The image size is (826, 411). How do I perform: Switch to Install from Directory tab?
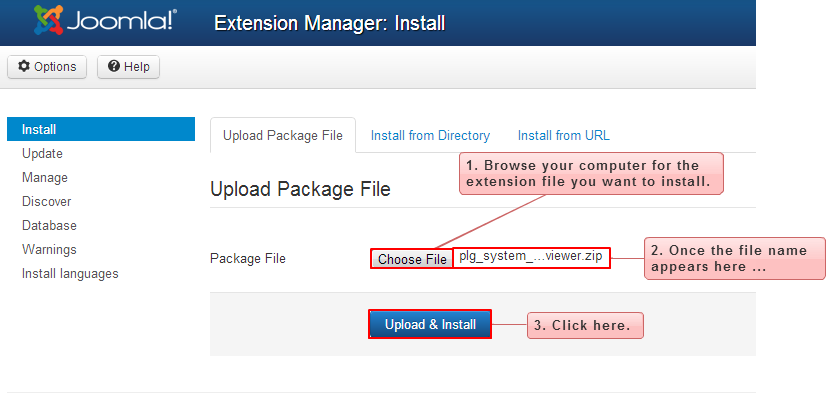[x=430, y=135]
